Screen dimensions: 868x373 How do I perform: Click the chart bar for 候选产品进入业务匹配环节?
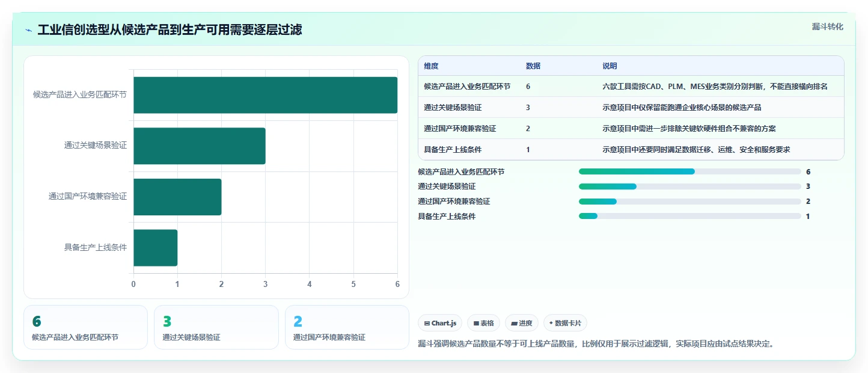265,95
